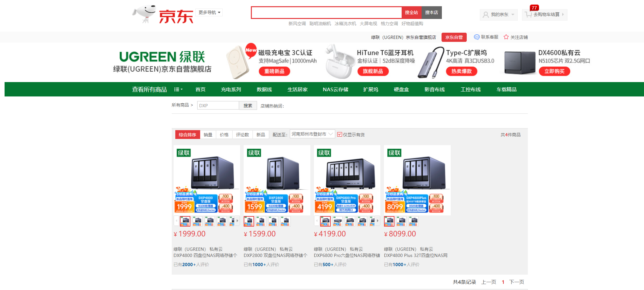Go to 下一页 in pagination
Screen dimensions: 644x290
point(517,282)
